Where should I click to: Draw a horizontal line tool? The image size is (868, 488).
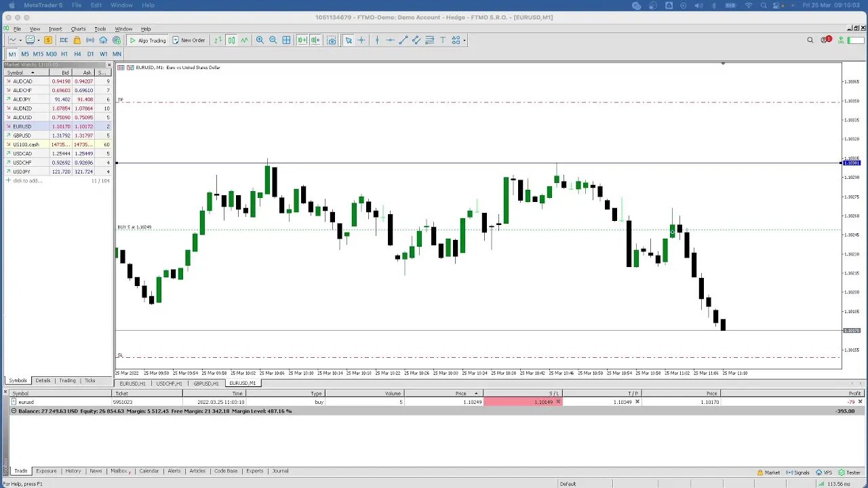[390, 40]
